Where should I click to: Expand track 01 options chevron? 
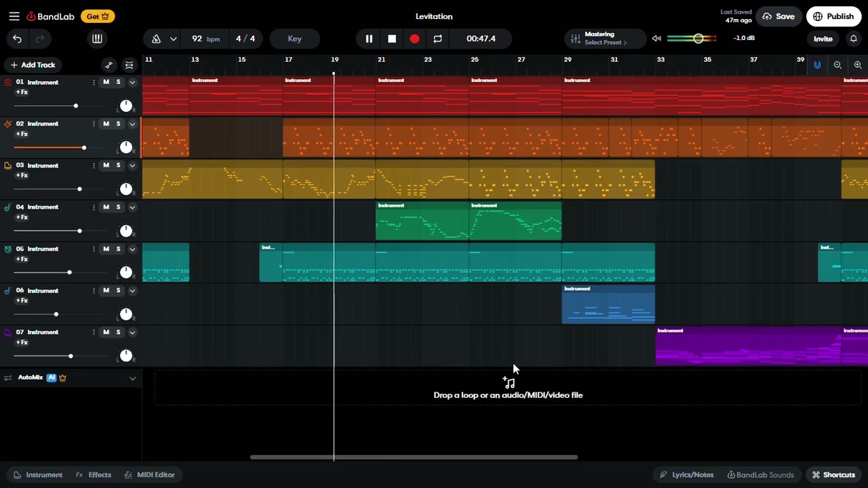pyautogui.click(x=132, y=82)
